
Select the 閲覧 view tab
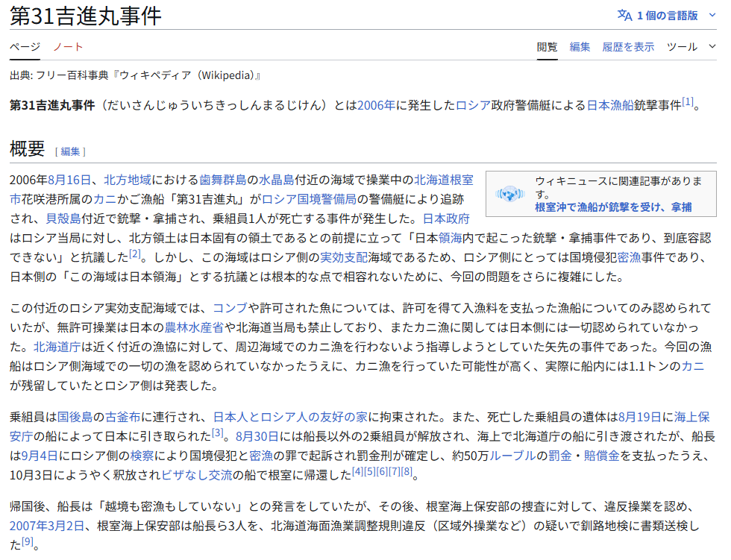tap(547, 46)
